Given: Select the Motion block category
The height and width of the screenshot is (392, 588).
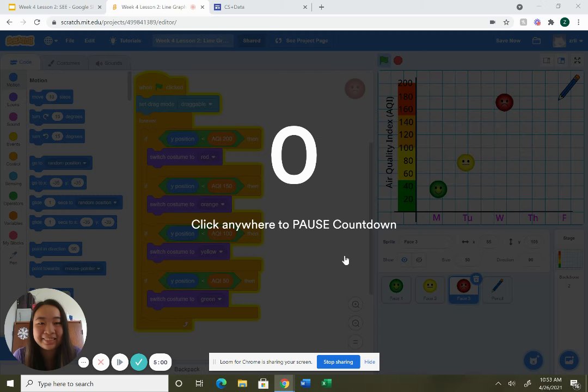Looking at the screenshot, I should [13, 79].
